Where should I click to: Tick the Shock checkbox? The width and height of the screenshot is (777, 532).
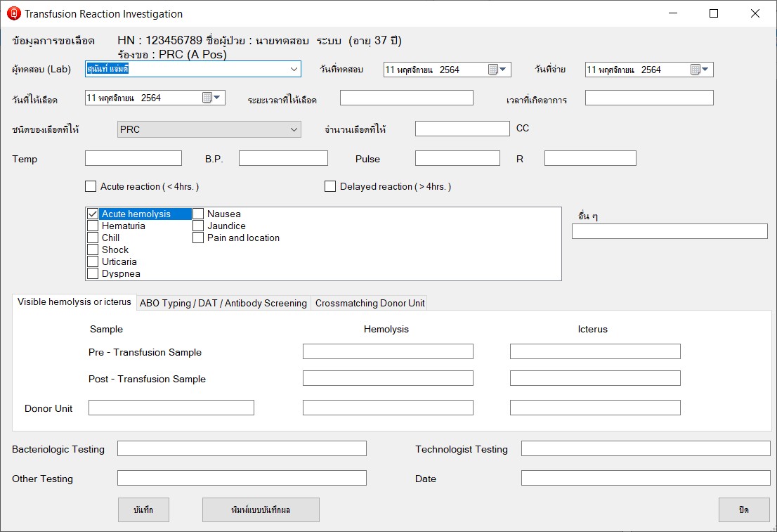(93, 249)
